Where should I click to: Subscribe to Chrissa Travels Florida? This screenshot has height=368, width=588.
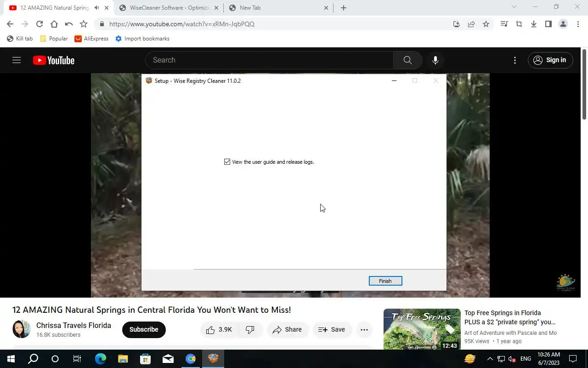144,329
